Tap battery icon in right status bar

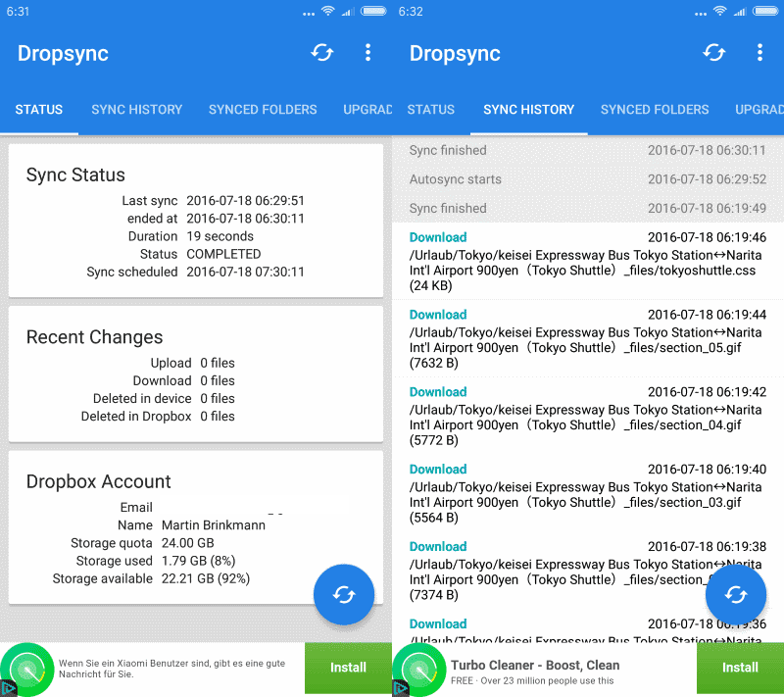765,11
